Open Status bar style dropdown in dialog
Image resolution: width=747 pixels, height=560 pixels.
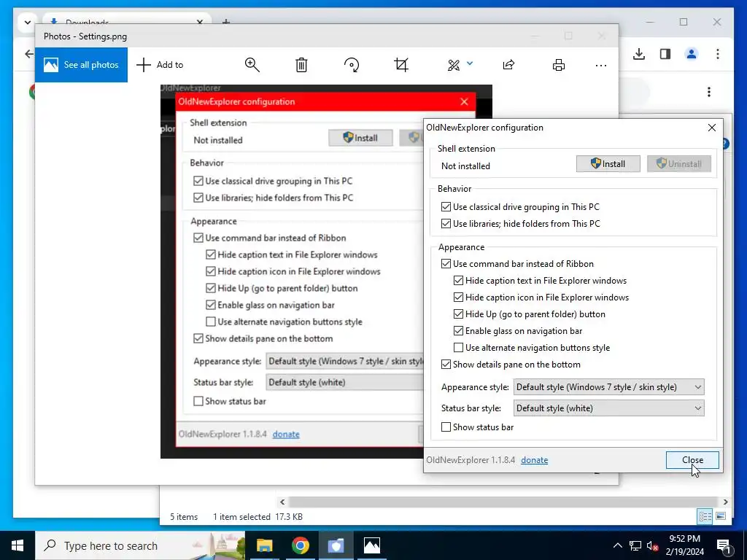point(608,408)
